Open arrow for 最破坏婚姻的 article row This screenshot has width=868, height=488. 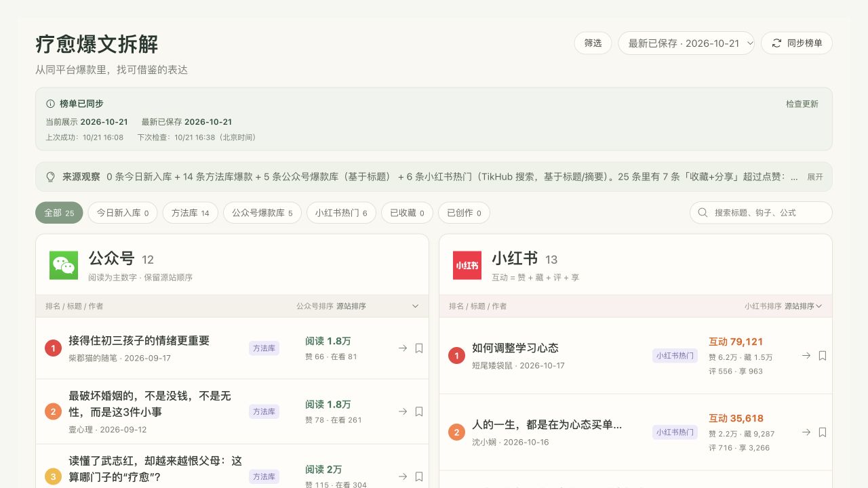(403, 411)
